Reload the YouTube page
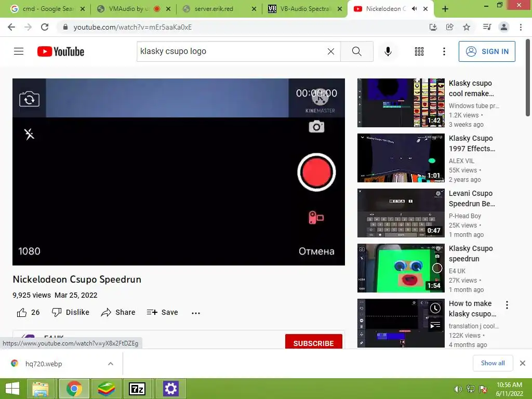Viewport: 532px width, 399px height. (x=45, y=27)
